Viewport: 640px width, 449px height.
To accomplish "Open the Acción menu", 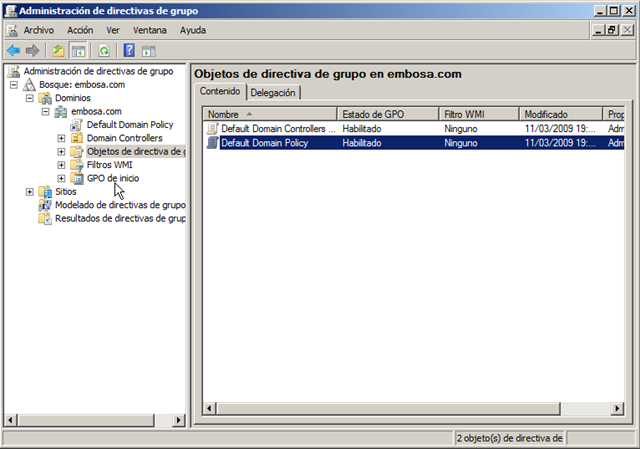I will pos(80,30).
